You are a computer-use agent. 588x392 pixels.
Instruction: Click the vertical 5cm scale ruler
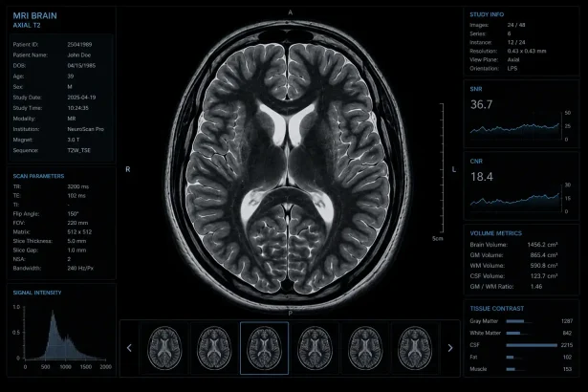[443, 167]
